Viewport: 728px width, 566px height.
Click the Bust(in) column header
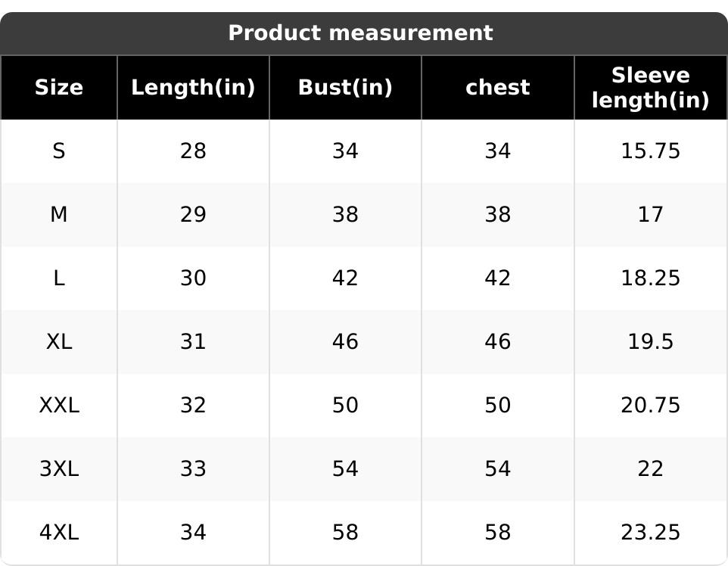click(x=345, y=88)
